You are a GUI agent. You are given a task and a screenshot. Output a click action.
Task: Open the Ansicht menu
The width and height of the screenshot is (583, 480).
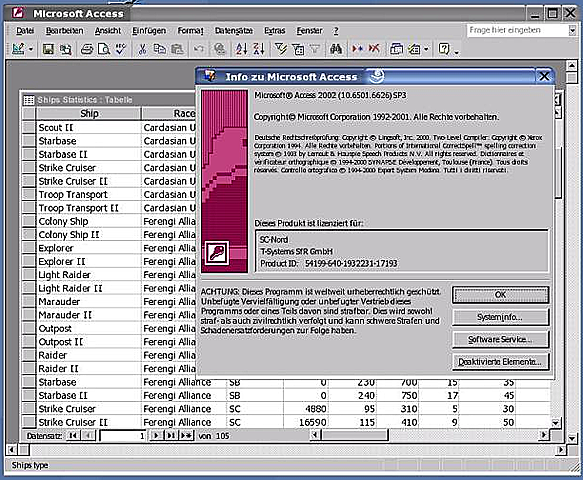pyautogui.click(x=108, y=31)
